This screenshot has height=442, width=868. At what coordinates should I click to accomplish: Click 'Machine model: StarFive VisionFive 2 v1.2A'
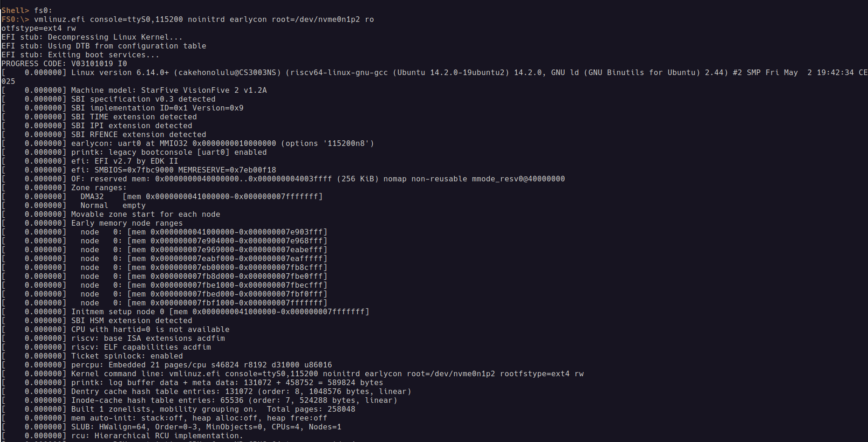coord(169,90)
